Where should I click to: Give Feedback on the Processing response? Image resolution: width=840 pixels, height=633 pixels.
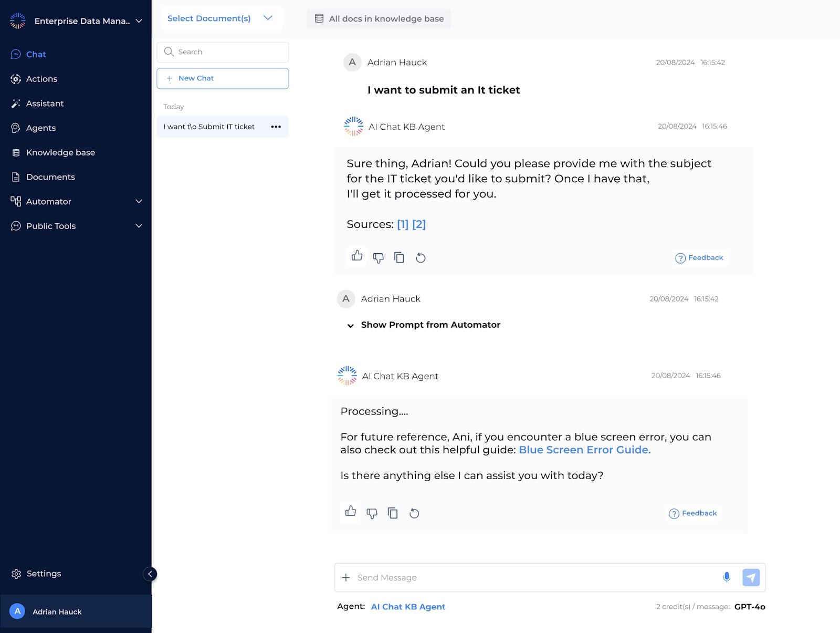pos(693,513)
